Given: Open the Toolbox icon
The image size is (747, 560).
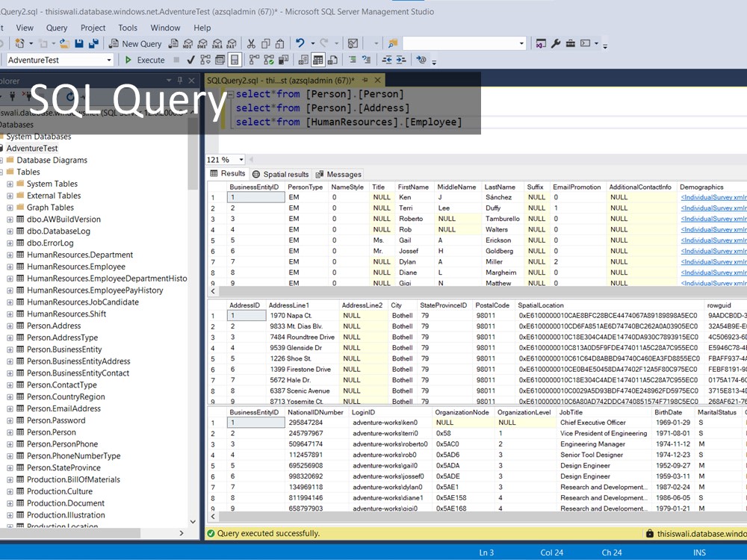Looking at the screenshot, I should (570, 44).
